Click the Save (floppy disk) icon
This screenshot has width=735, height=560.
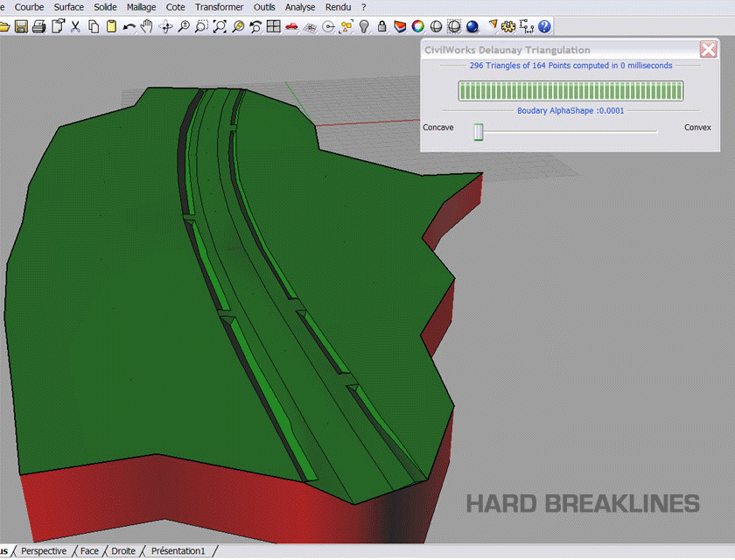coord(21,26)
